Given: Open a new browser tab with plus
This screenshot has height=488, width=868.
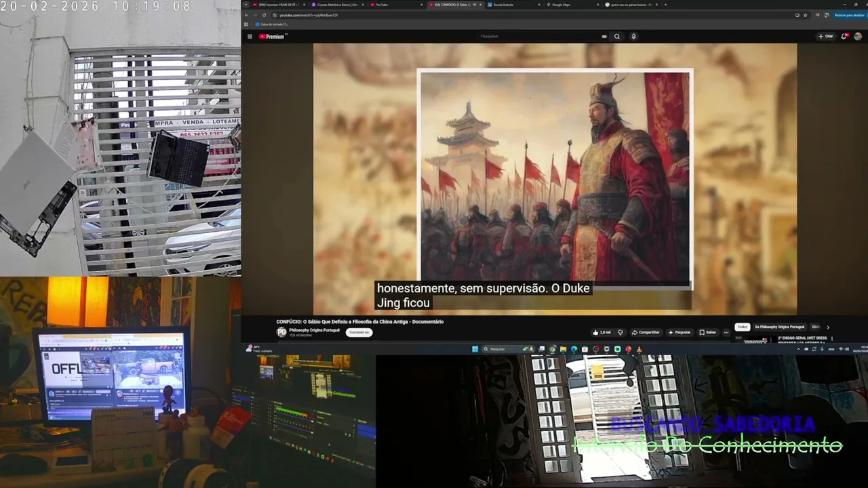Looking at the screenshot, I should (665, 5).
